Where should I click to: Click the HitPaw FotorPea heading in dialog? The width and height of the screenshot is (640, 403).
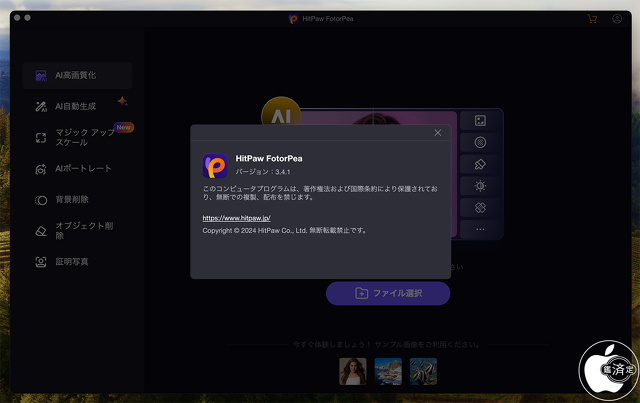tap(269, 158)
